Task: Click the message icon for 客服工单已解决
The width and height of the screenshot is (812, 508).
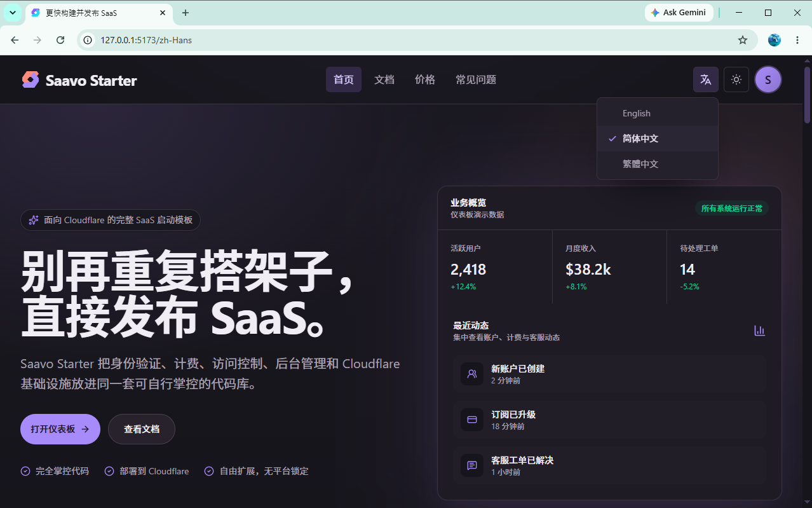Action: click(x=472, y=465)
